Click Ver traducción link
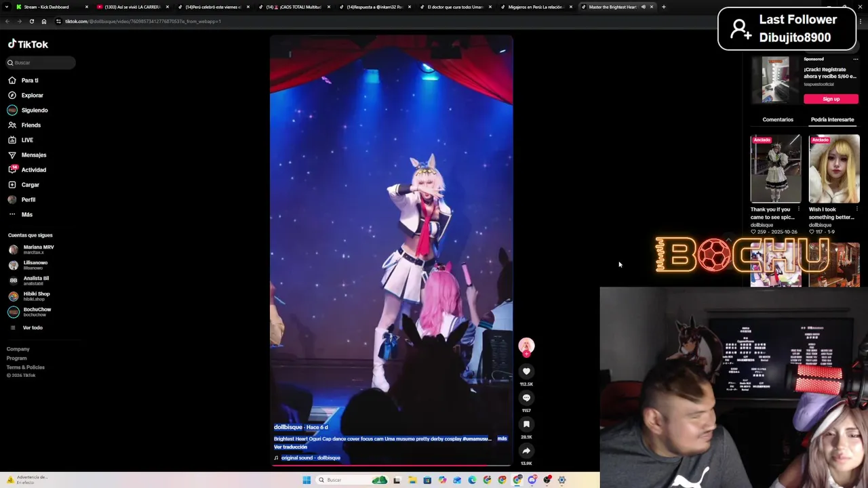868x488 pixels. coord(290,447)
